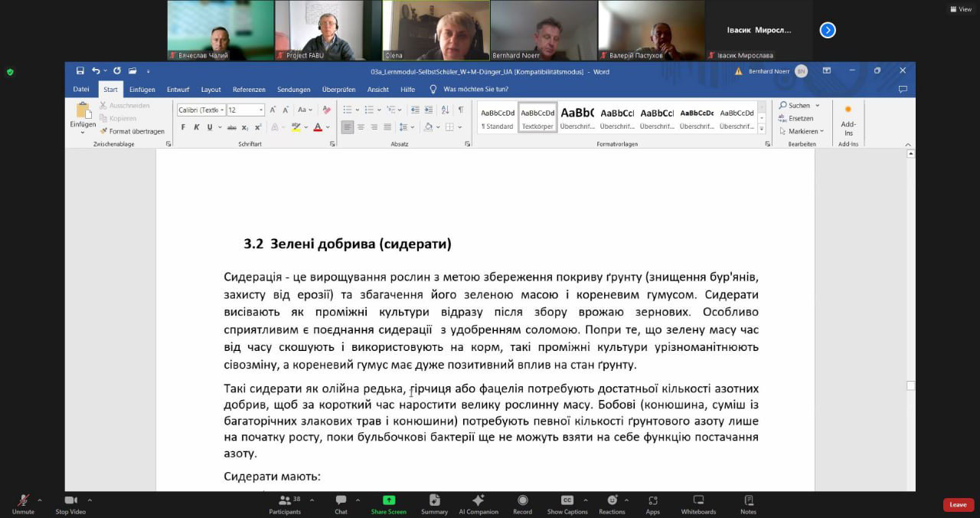Switch to Referenzen ribbon tab
This screenshot has width=980, height=518.
249,90
